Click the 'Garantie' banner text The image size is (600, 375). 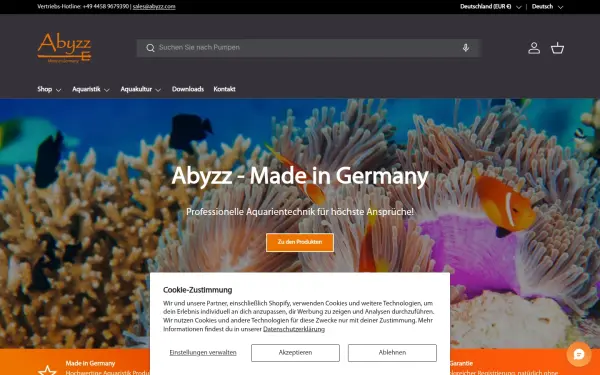[x=461, y=363]
